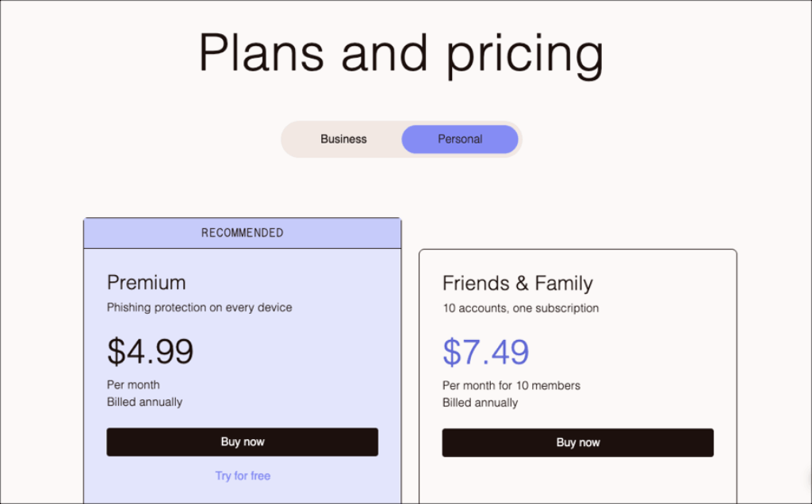Open the Try for free link
This screenshot has height=504, width=812.
click(x=243, y=475)
